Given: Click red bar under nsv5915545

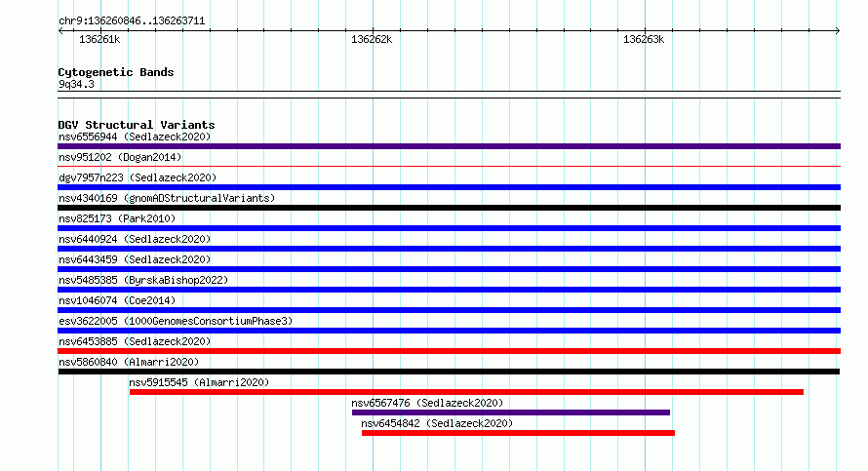Looking at the screenshot, I should [466, 392].
